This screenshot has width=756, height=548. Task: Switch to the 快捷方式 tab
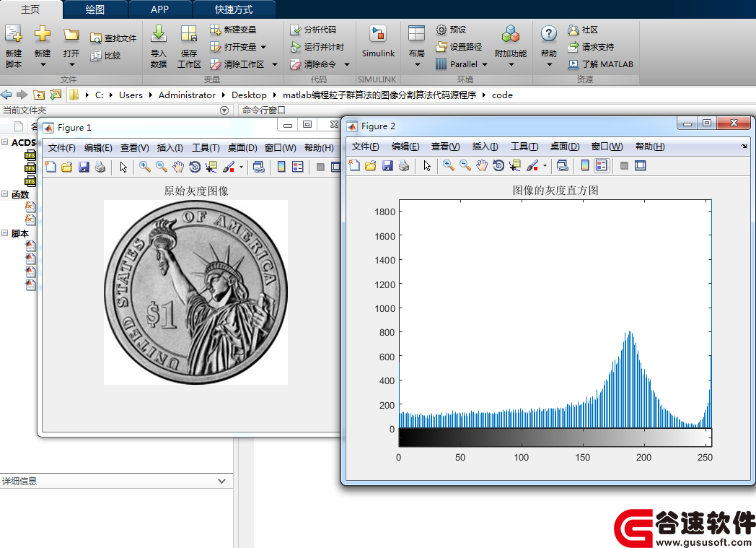click(x=234, y=9)
